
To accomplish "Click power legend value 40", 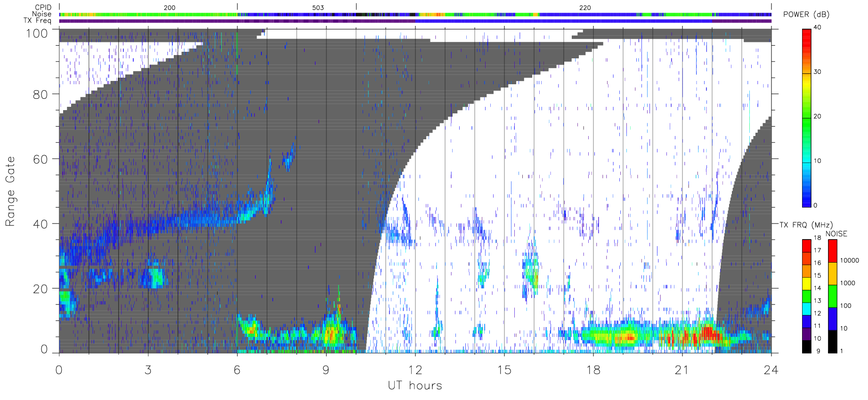I will (x=817, y=27).
